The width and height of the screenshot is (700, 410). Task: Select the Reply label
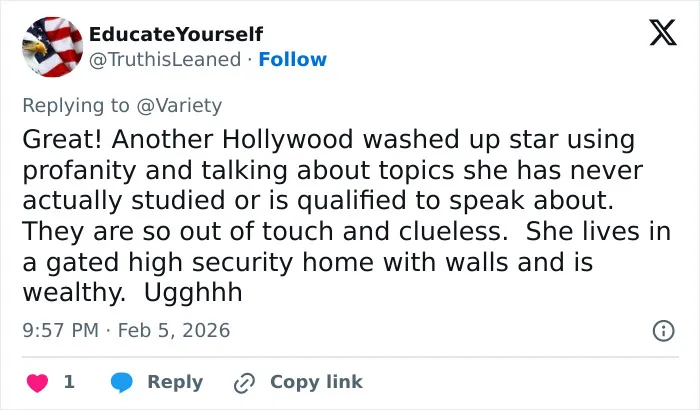175,382
